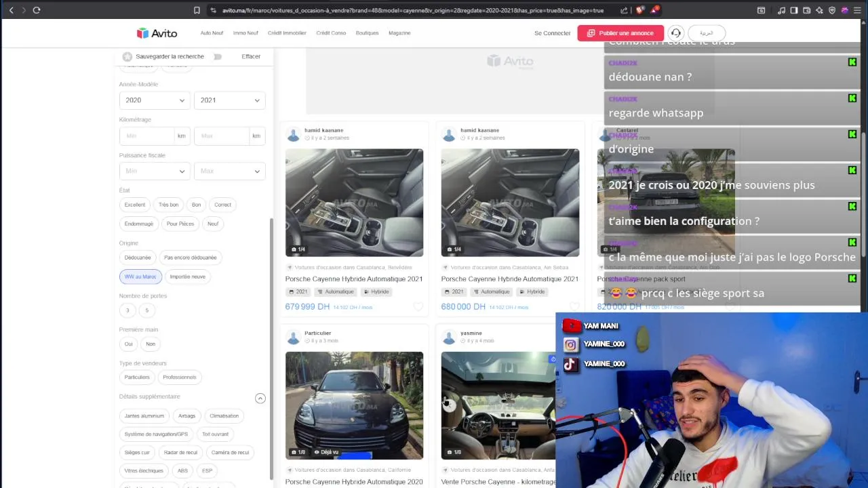
Task: Select Sièges cuir option chip
Action: click(137, 453)
